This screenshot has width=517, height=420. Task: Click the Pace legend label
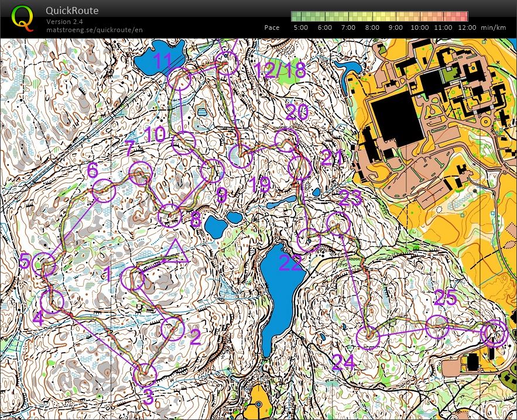coord(272,27)
